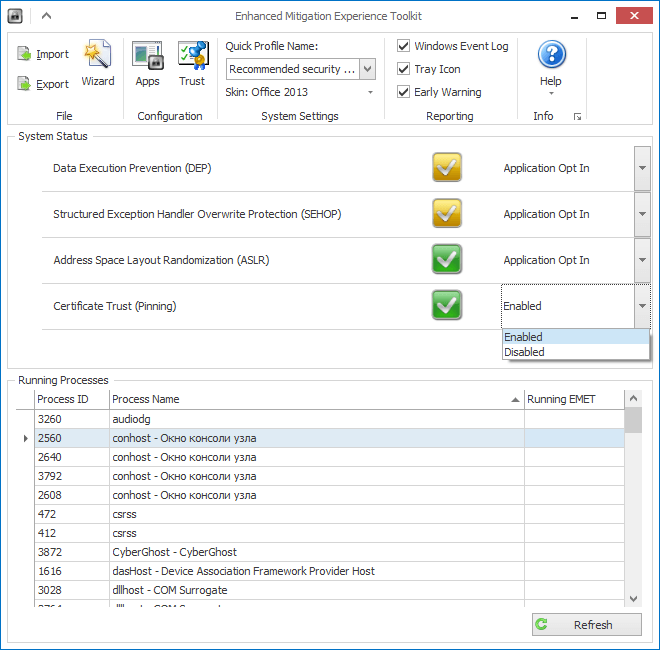Click scroll down arrow in process list

point(633,598)
